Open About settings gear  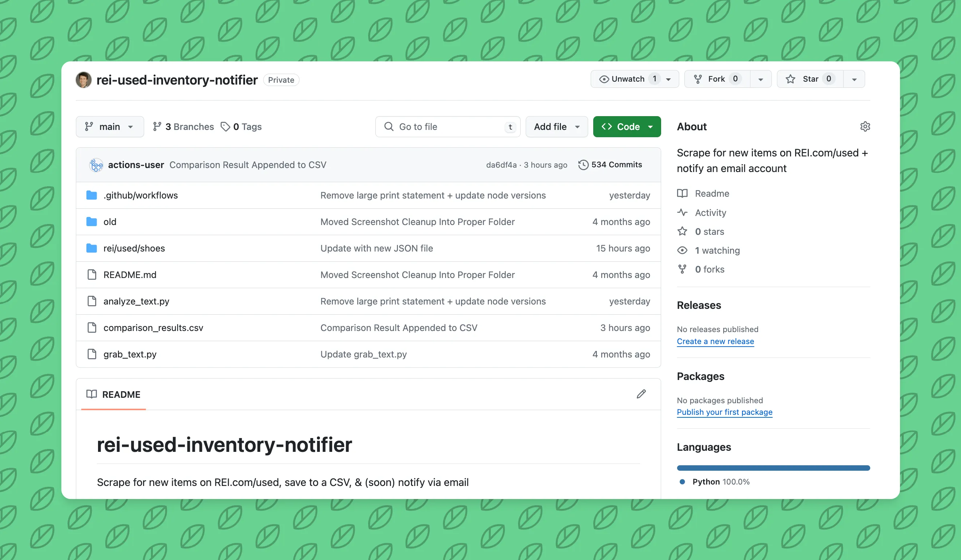click(865, 127)
